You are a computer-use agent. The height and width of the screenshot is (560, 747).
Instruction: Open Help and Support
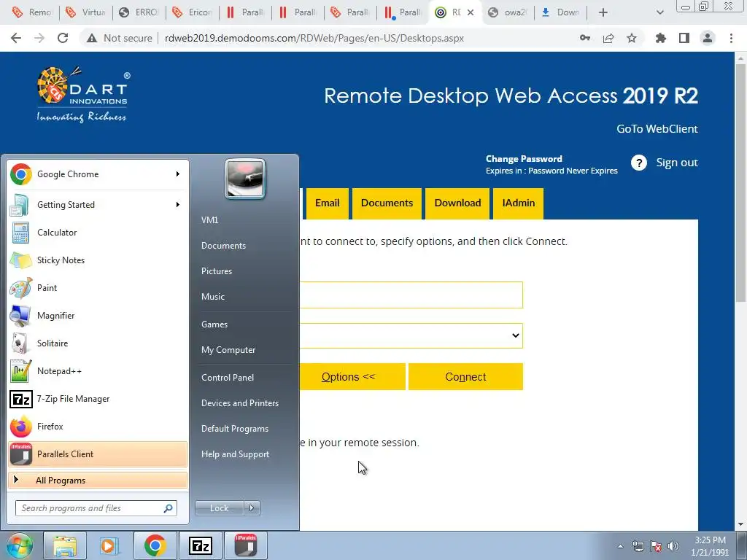pos(235,454)
